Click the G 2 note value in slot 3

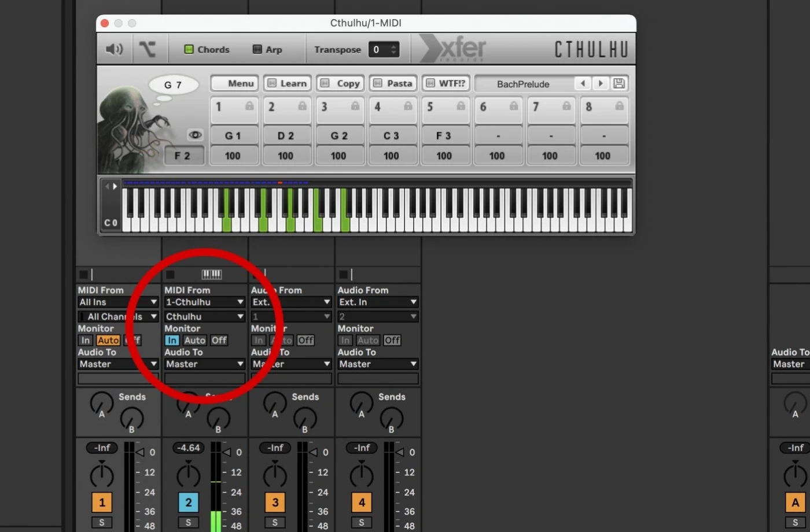(x=339, y=136)
